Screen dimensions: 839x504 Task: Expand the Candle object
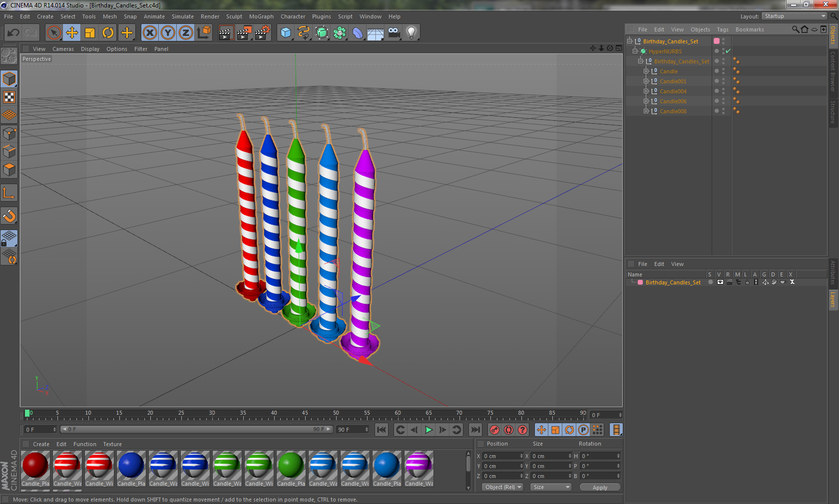[x=646, y=71]
